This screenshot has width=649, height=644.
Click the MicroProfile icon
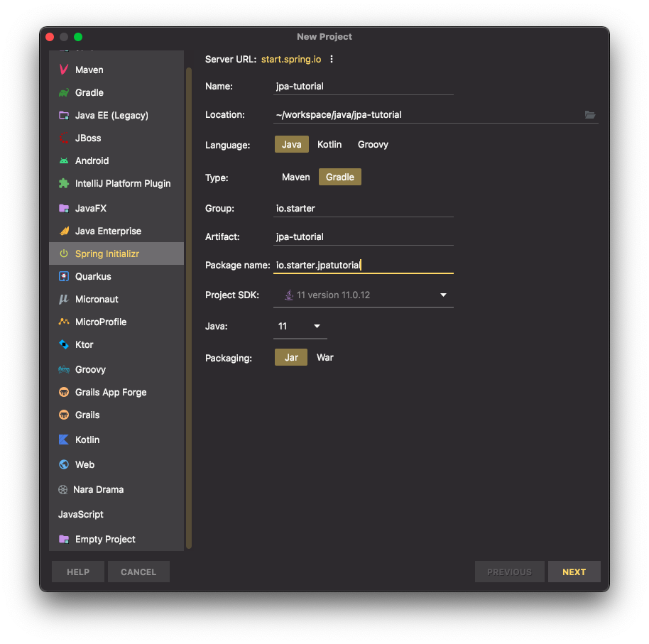64,322
